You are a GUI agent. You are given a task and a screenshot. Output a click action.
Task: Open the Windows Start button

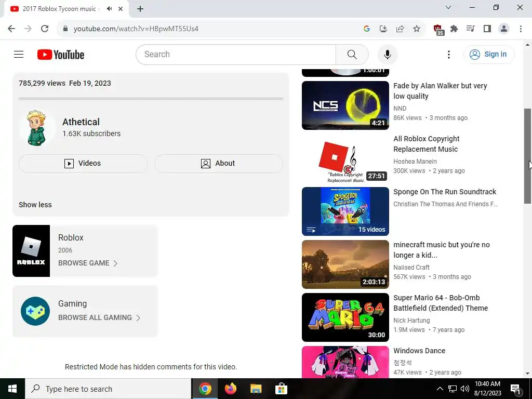[12, 389]
